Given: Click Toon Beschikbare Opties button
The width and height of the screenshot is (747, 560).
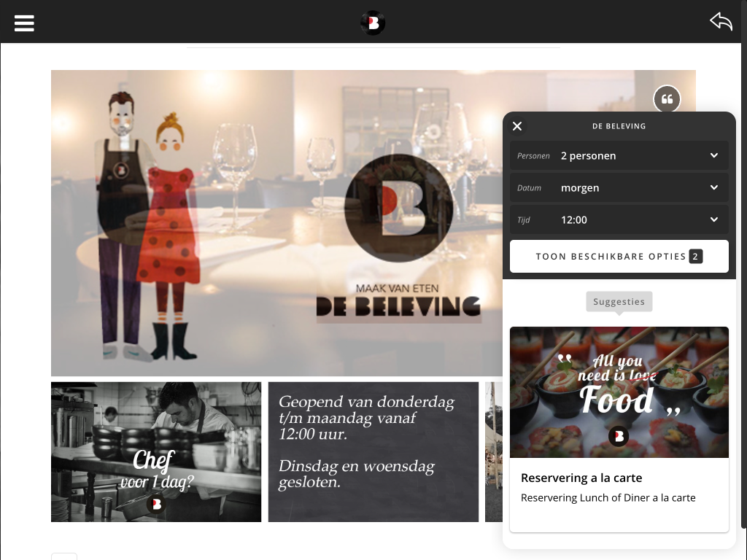Looking at the screenshot, I should 611,257.
